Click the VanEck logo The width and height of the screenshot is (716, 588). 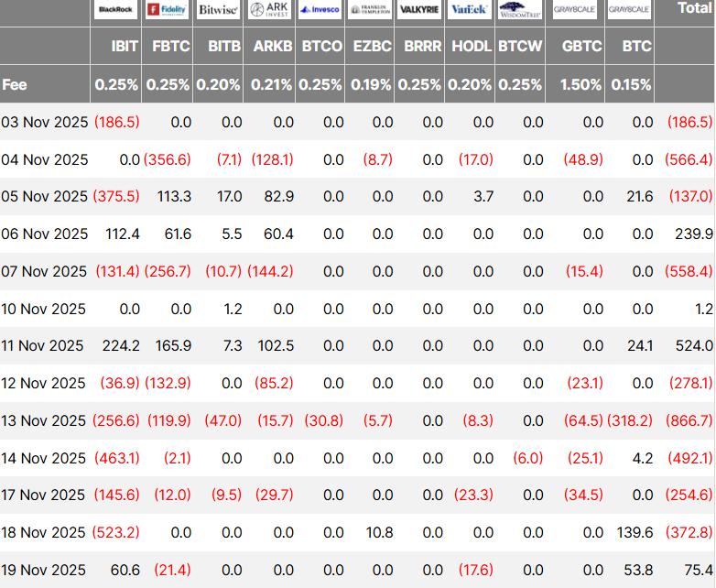point(470,10)
